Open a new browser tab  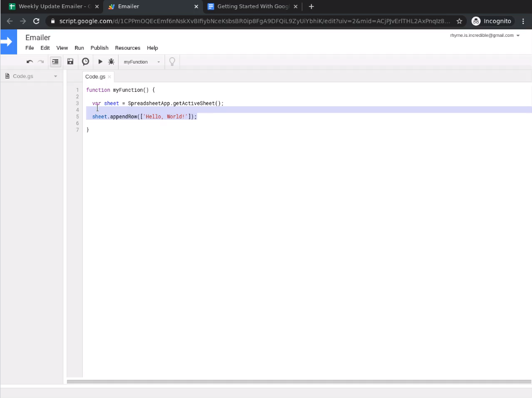311,6
